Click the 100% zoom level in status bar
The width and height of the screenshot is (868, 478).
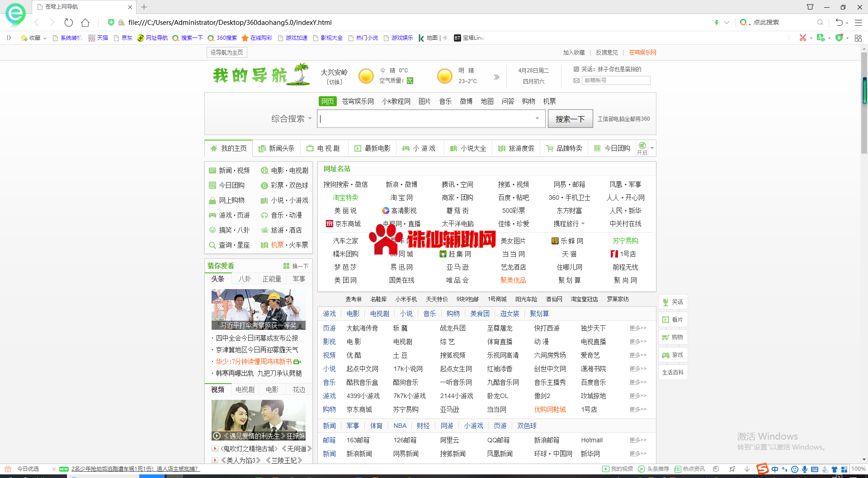click(x=858, y=469)
